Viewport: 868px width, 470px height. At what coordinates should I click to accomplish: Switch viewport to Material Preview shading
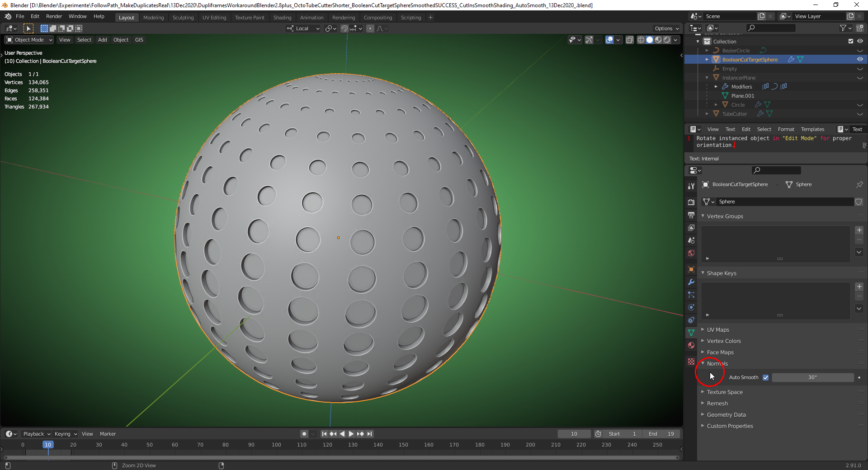coord(658,40)
